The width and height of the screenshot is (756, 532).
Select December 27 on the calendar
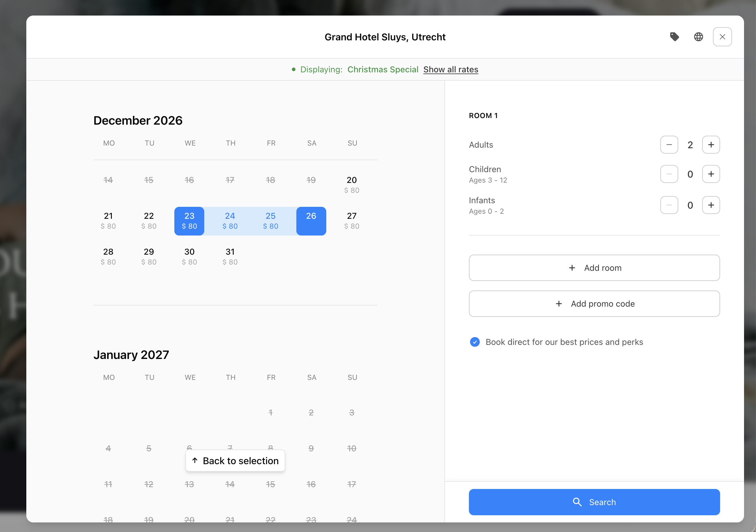pyautogui.click(x=352, y=221)
